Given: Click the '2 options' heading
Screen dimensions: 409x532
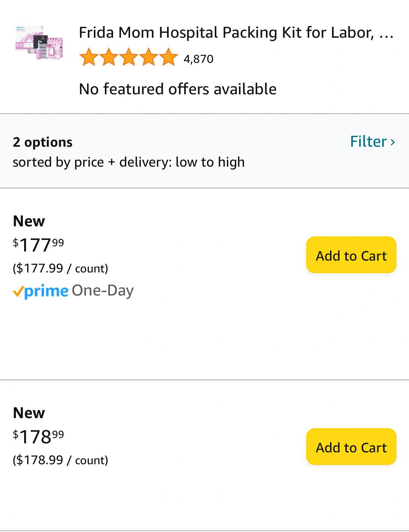Looking at the screenshot, I should [43, 142].
